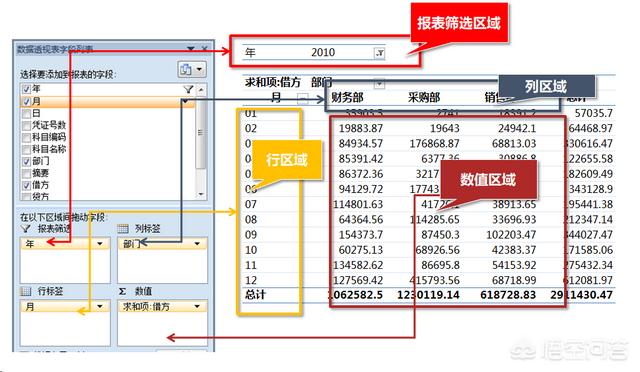
Task: Click the 报表筛选 funnel icon
Action: tap(26, 228)
